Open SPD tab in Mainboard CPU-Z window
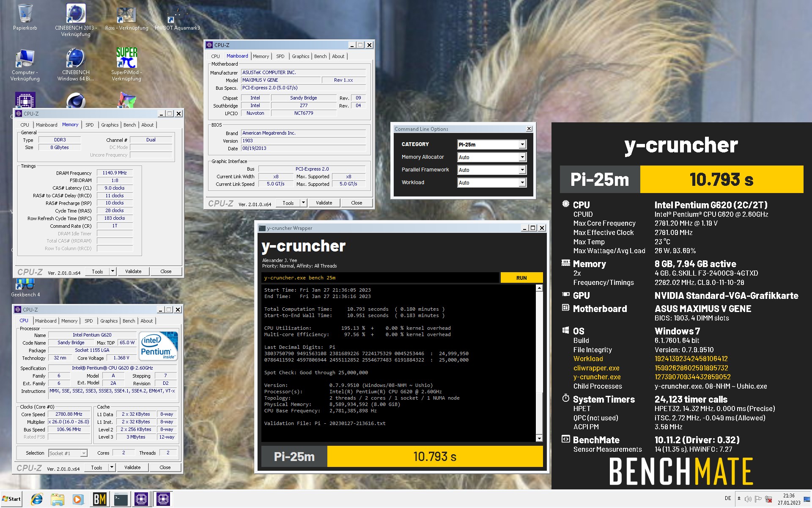Screen dimensions: 812x508 (280, 56)
